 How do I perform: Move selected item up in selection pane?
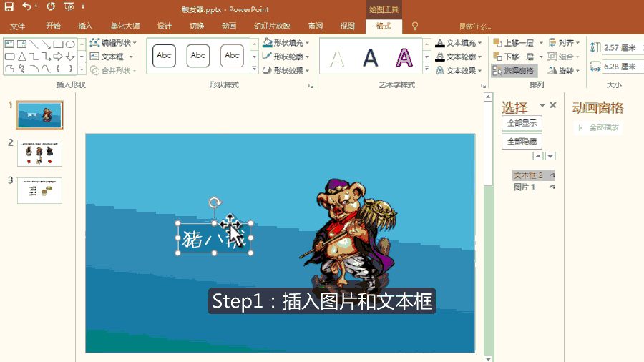point(538,156)
